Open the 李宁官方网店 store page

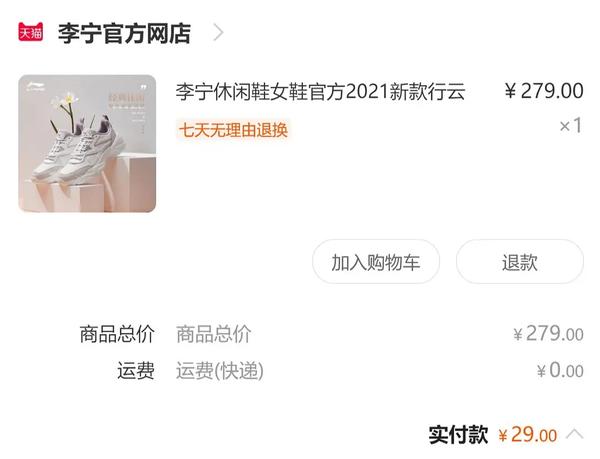pyautogui.click(x=124, y=34)
